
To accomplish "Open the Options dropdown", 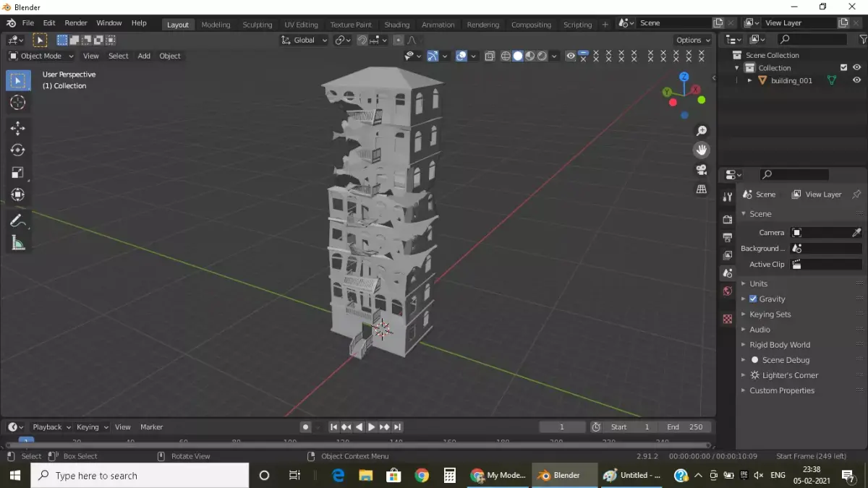I will click(693, 40).
